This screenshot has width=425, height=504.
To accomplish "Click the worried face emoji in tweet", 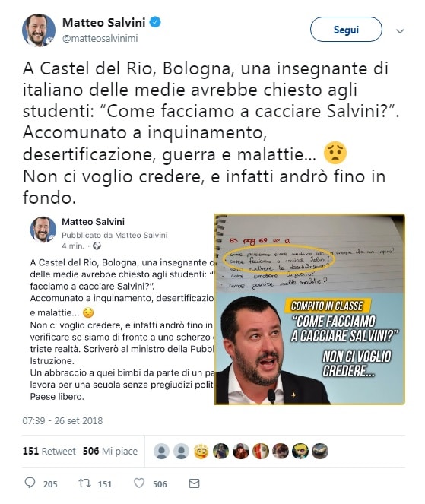I will [335, 153].
